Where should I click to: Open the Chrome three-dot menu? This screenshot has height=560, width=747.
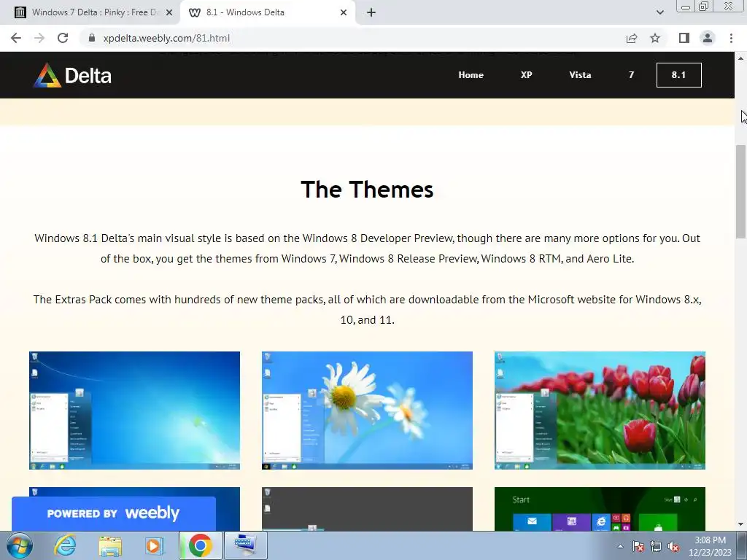tap(731, 38)
